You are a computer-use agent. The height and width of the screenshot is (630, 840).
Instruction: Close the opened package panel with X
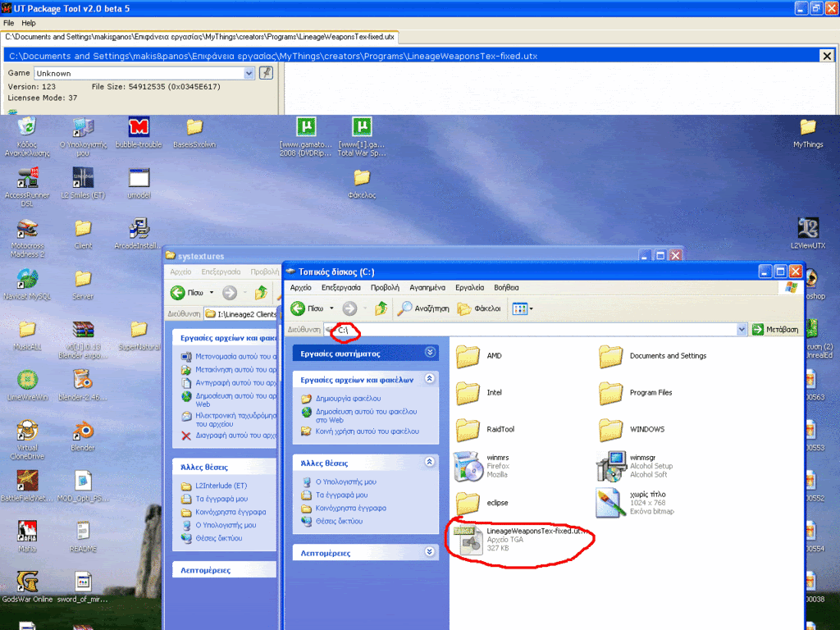827,56
